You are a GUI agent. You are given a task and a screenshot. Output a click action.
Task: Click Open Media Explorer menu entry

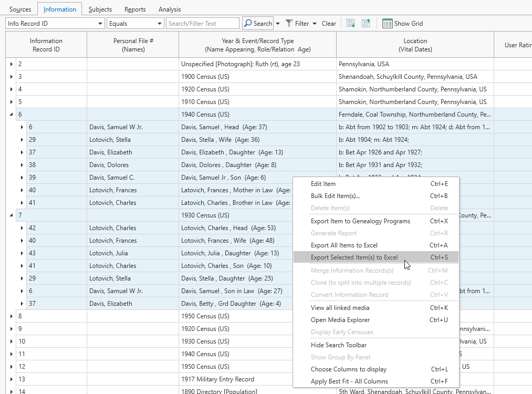[340, 320]
